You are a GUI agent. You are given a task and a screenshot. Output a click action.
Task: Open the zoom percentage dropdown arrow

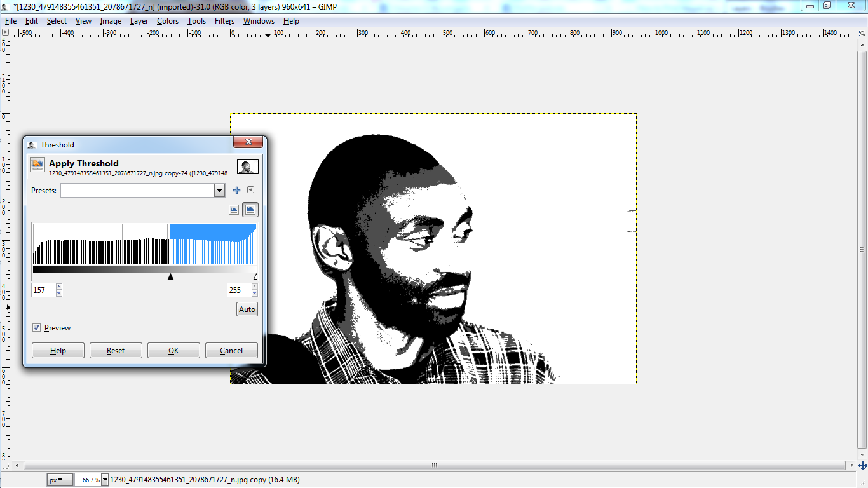pyautogui.click(x=104, y=480)
